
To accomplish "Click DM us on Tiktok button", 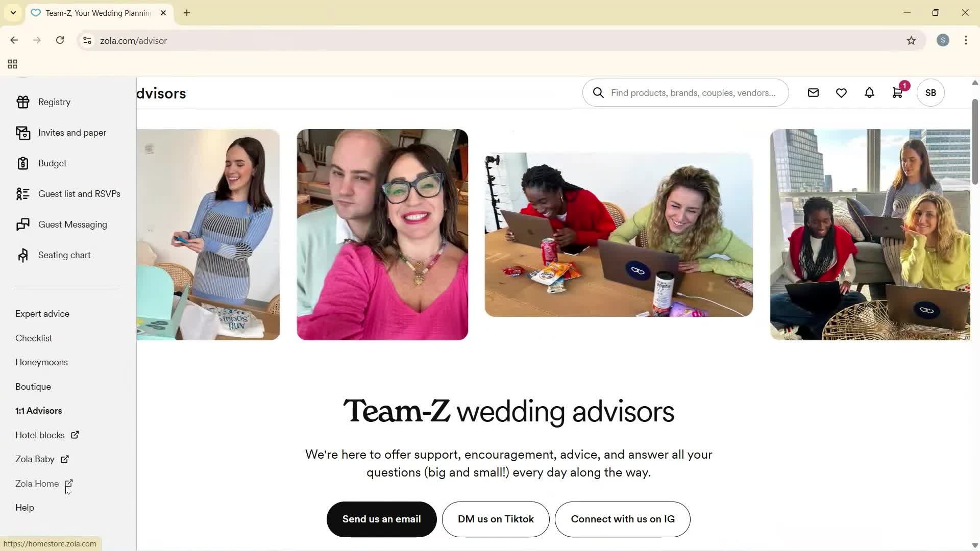I will [x=495, y=519].
